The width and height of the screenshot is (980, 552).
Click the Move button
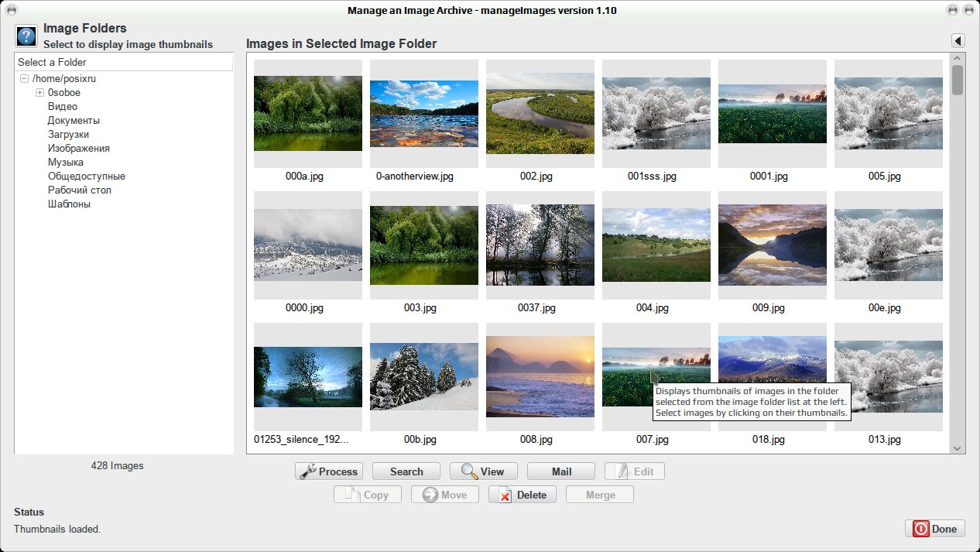(x=445, y=495)
